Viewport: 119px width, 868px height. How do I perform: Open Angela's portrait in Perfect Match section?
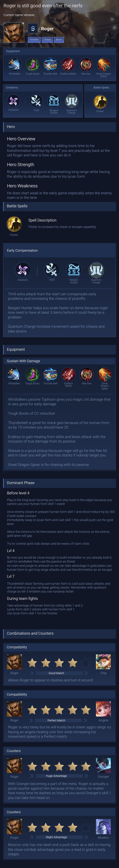[103, 709]
